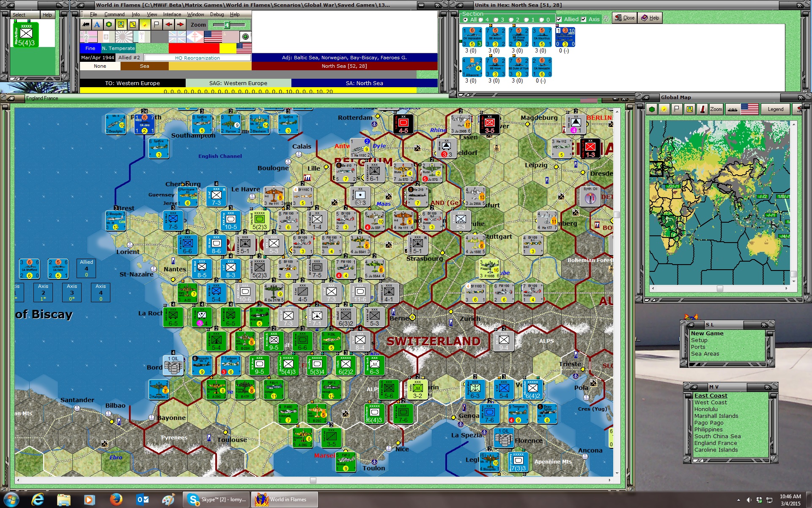The height and width of the screenshot is (508, 812).
Task: Select the Free French cross flag
Action: (x=195, y=37)
